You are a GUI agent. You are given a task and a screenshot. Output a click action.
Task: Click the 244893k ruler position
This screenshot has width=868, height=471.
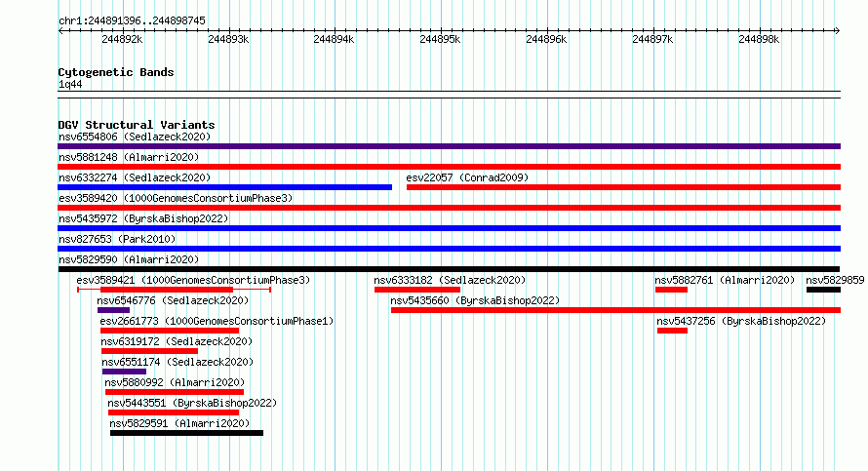(x=228, y=39)
